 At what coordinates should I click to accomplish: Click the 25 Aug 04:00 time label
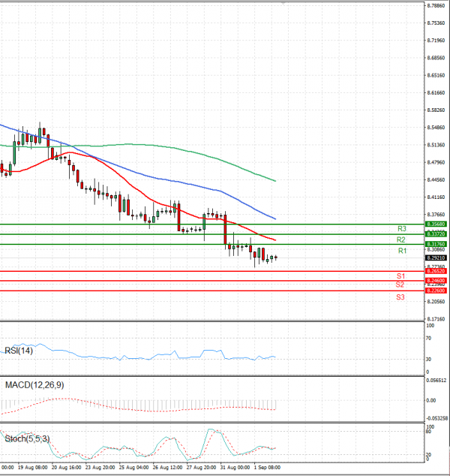pyautogui.click(x=133, y=467)
